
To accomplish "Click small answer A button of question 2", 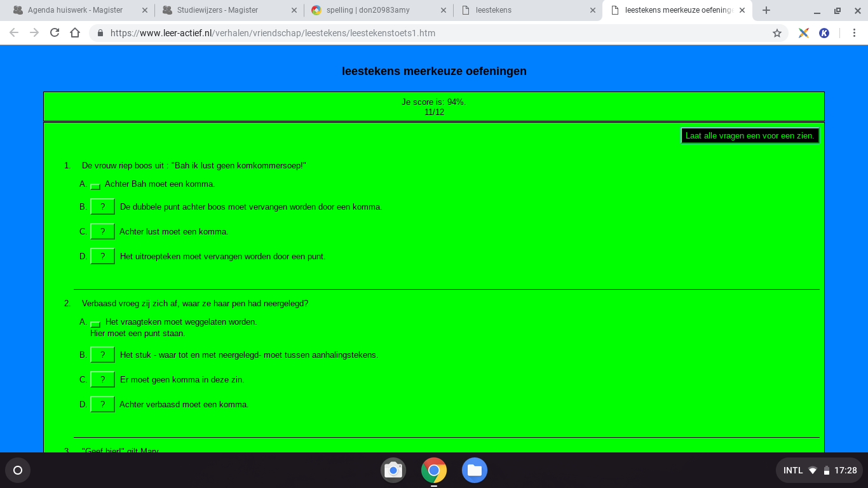I will click(95, 324).
